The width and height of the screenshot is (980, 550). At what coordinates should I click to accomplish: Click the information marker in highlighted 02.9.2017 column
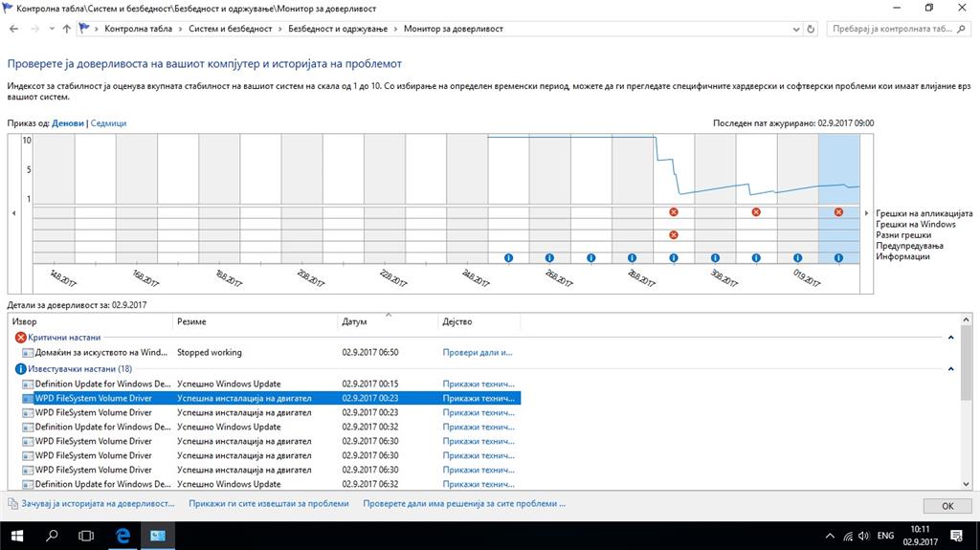coord(838,257)
